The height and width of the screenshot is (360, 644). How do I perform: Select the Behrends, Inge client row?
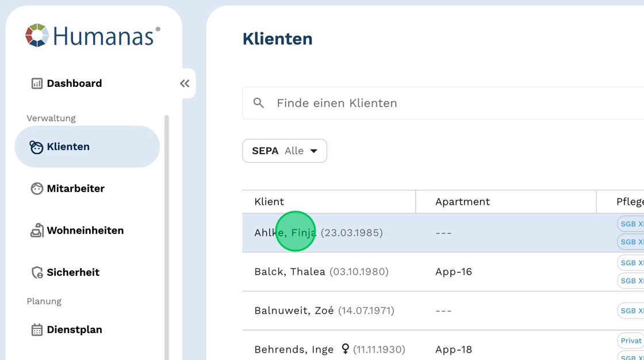click(294, 349)
